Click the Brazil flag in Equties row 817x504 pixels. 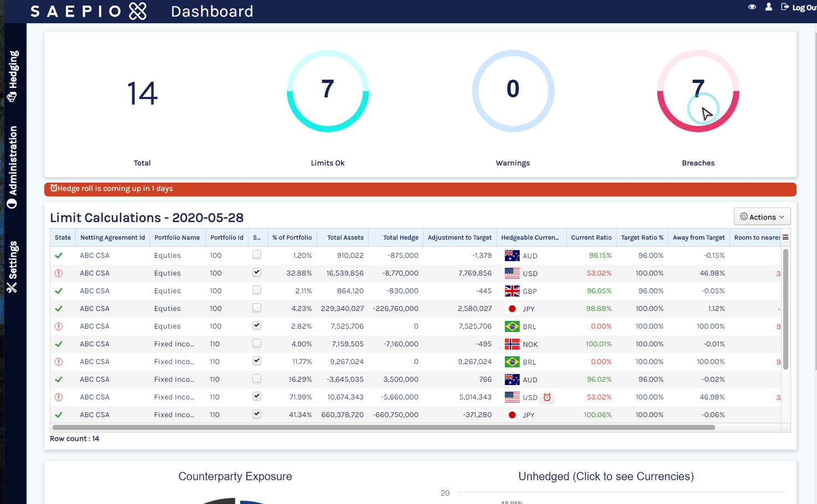tap(512, 326)
